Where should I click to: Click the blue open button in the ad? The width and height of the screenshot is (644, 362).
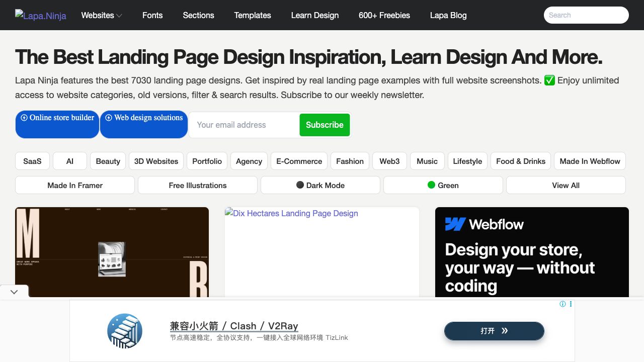(x=494, y=331)
